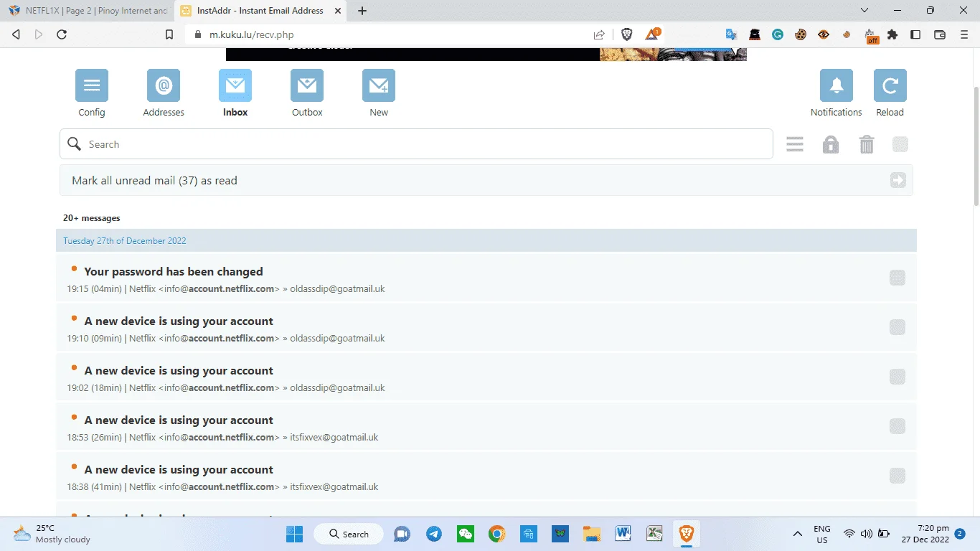Show hidden system tray icons chevron

point(797,534)
